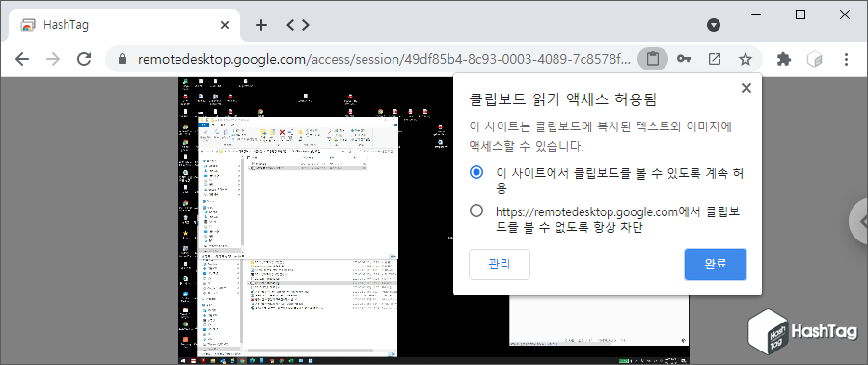Click the angle brackets icon beside new tab
Screen dimensions: 868x365
pyautogui.click(x=298, y=25)
